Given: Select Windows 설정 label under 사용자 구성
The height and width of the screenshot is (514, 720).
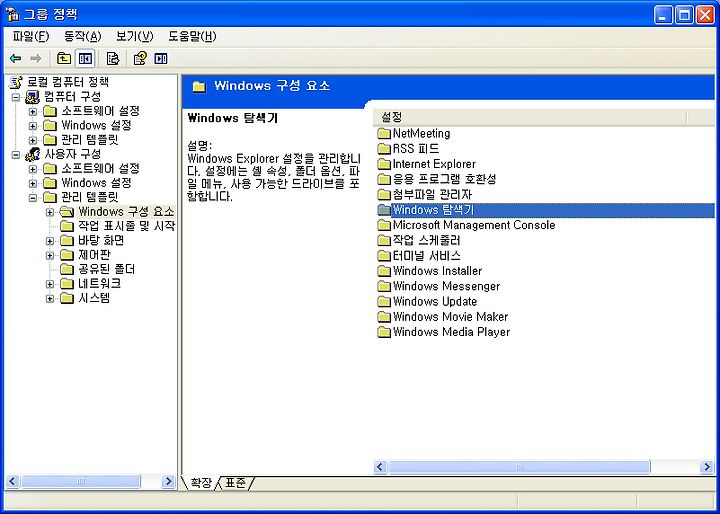Looking at the screenshot, I should pos(96,183).
